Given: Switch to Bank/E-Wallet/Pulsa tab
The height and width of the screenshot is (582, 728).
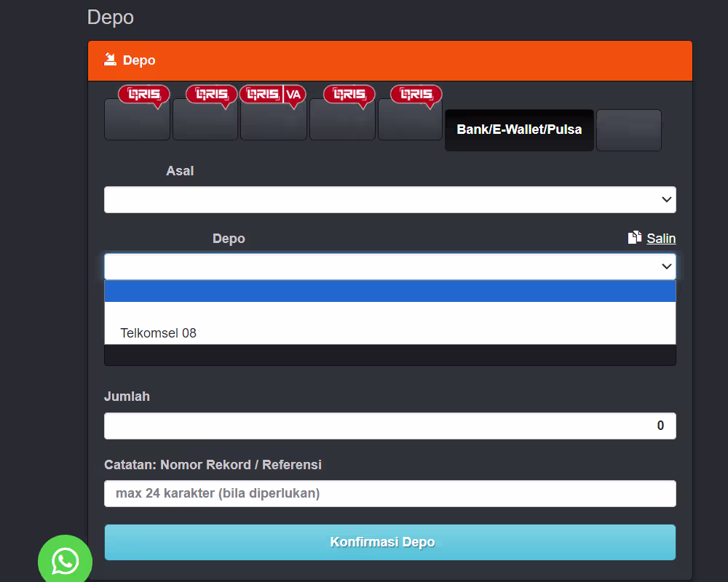Looking at the screenshot, I should click(519, 130).
